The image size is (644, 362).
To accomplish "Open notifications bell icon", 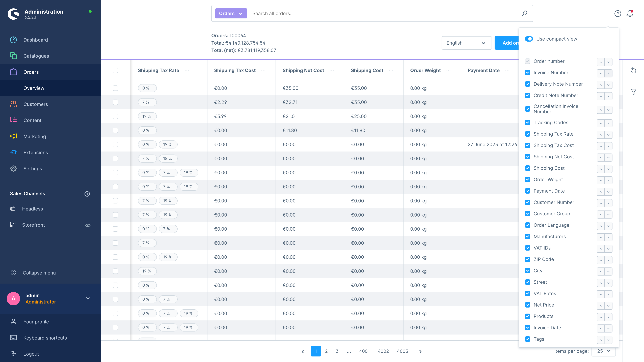I will (630, 13).
